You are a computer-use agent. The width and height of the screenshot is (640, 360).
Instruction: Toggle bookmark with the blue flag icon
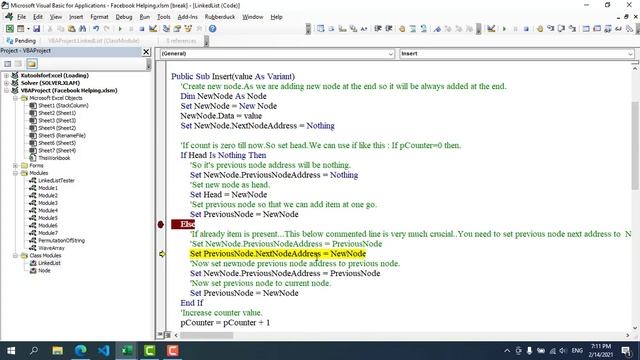(x=437, y=29)
